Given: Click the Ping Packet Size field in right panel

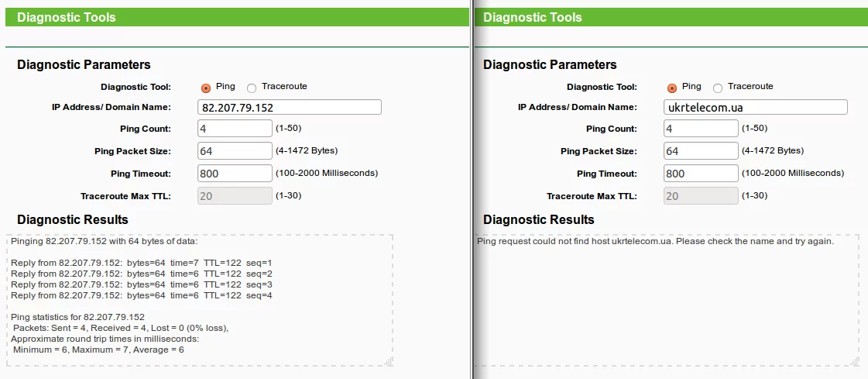Looking at the screenshot, I should click(x=702, y=151).
